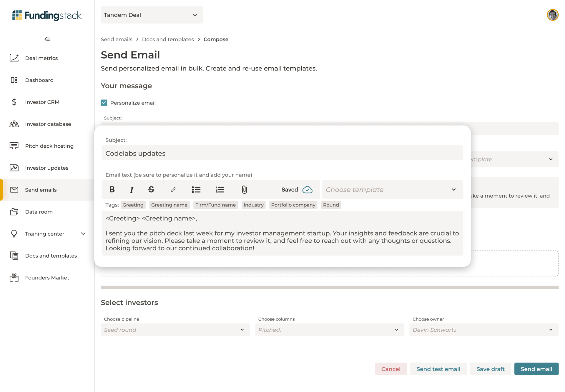
Task: Insert hyperlink in email body
Action: click(x=173, y=190)
